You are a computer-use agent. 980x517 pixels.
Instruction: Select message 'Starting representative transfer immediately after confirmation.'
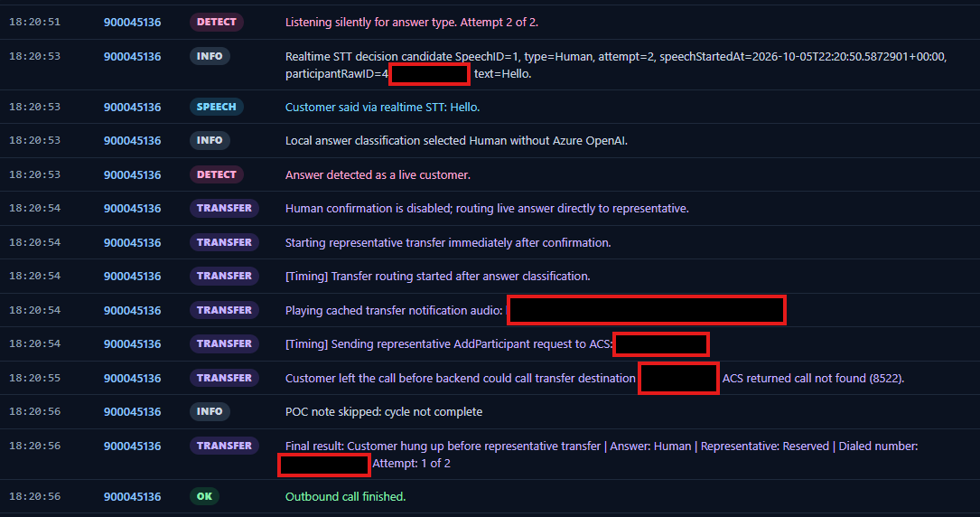coord(448,242)
